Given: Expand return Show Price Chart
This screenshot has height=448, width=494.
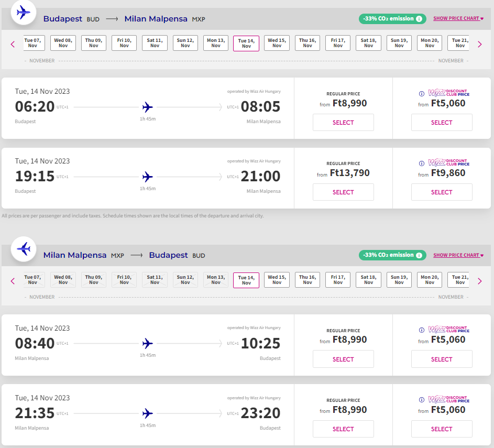Looking at the screenshot, I should [458, 255].
